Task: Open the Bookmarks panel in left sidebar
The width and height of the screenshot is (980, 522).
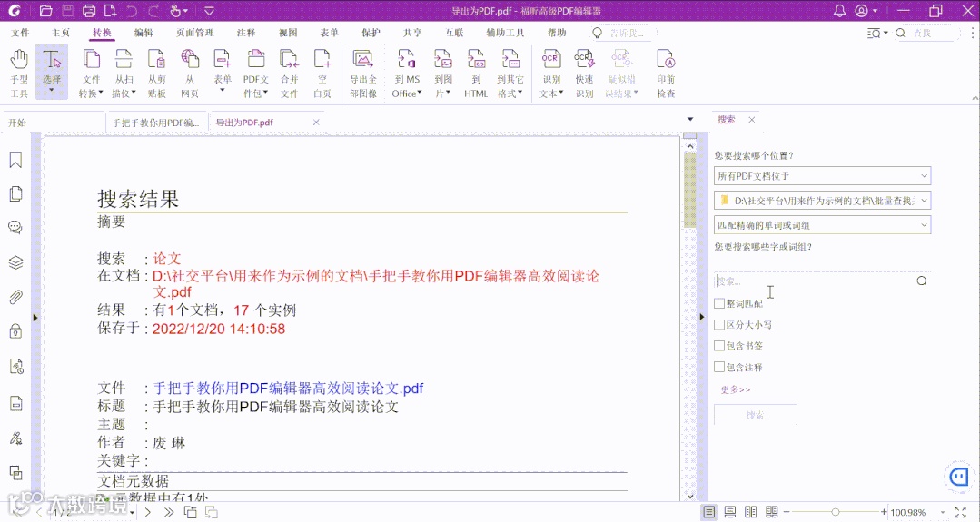Action: click(15, 160)
